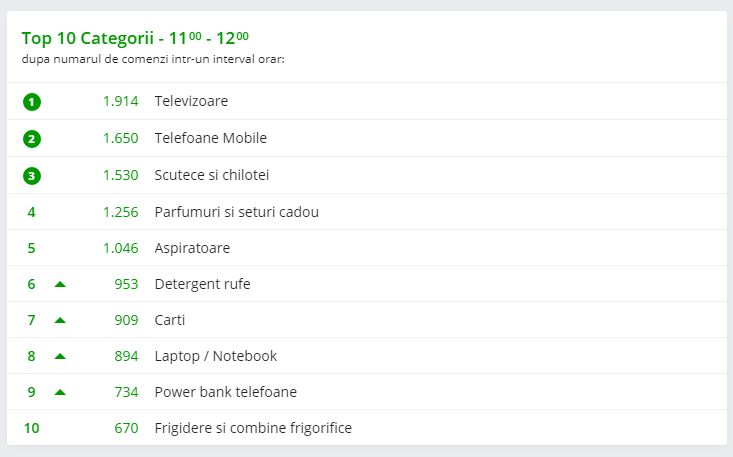The height and width of the screenshot is (457, 733).
Task: Open the Laptop / Notebook category
Action: 216,356
